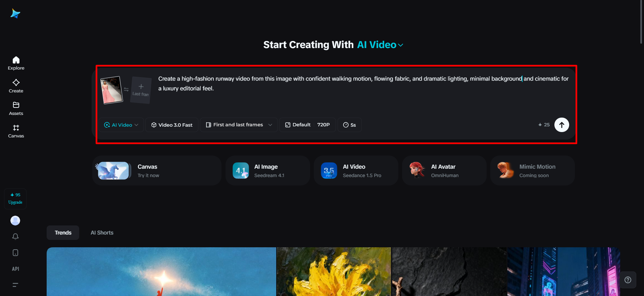Open the notifications bell

tap(15, 237)
